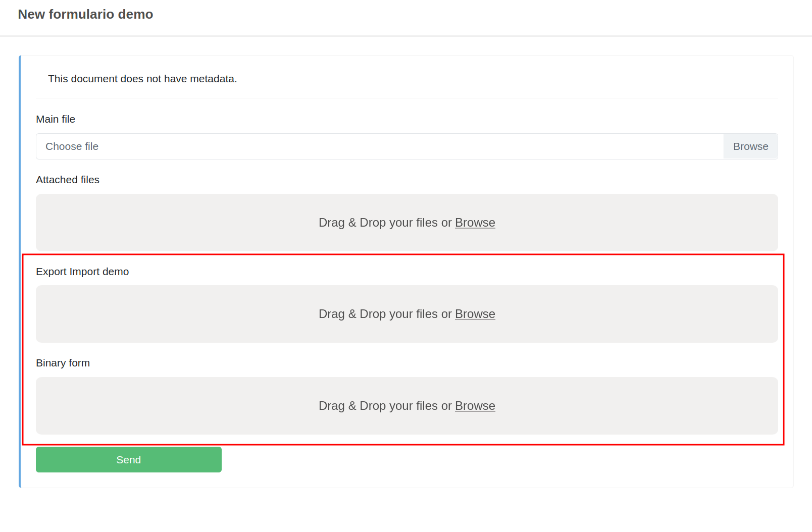Click the New formulario demo page heading
Viewport: 812px width, 532px height.
click(x=85, y=14)
